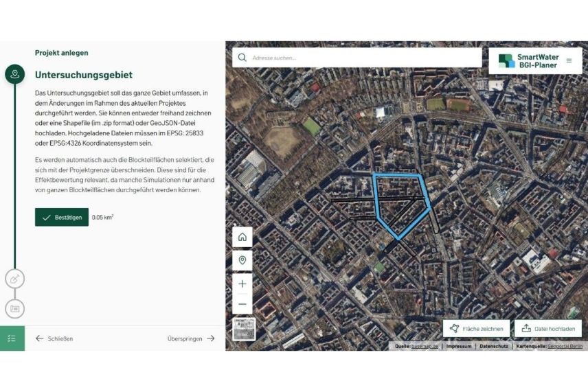The width and height of the screenshot is (588, 392).
Task: Reset map with the home icon
Action: [x=242, y=238]
